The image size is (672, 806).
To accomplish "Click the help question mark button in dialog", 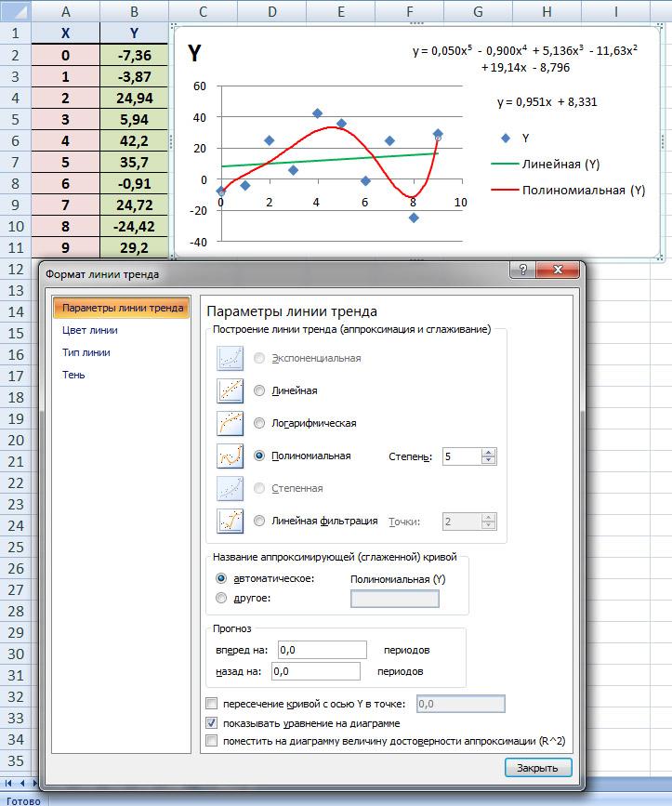I will [x=522, y=270].
